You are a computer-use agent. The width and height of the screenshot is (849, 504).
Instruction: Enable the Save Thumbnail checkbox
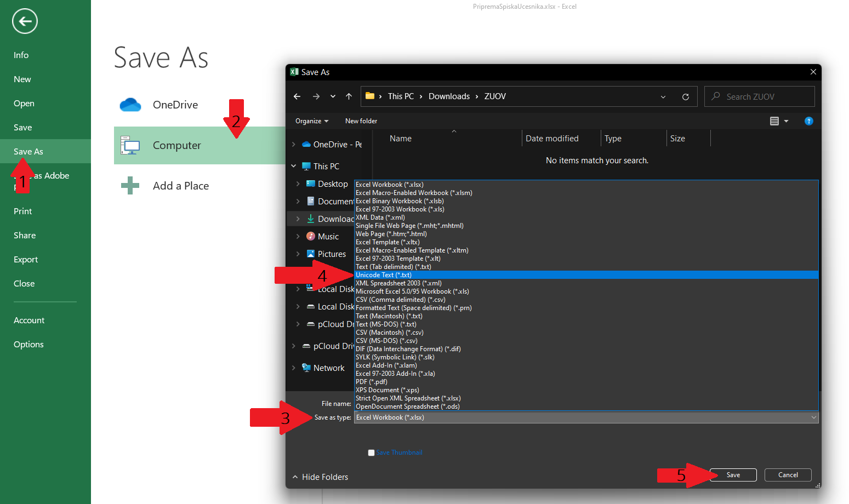point(371,453)
